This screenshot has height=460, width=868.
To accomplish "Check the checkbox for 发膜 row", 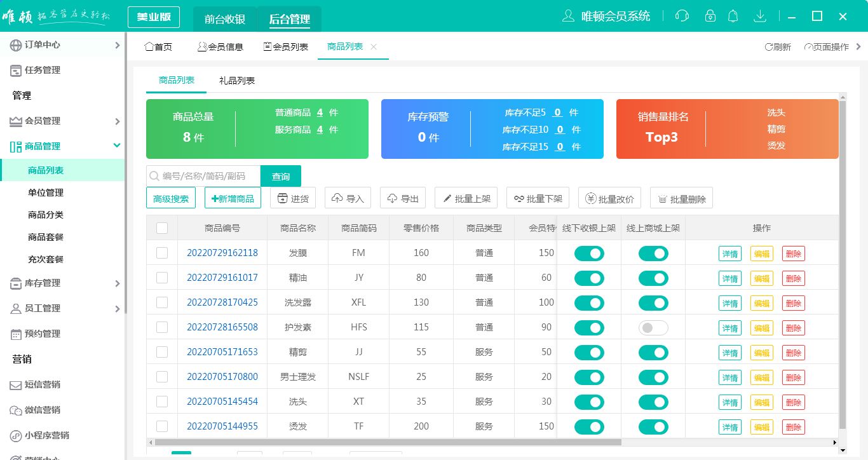I will pyautogui.click(x=162, y=253).
